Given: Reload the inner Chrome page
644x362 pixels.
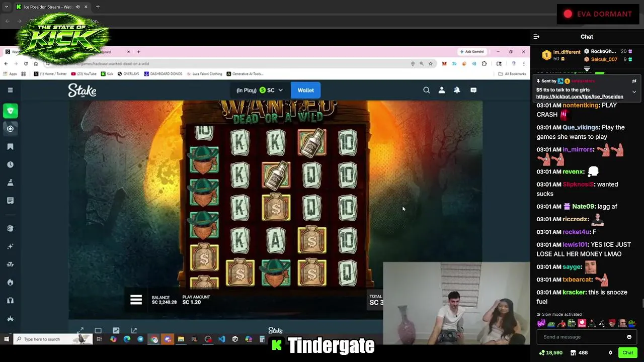Looking at the screenshot, I should point(26,64).
